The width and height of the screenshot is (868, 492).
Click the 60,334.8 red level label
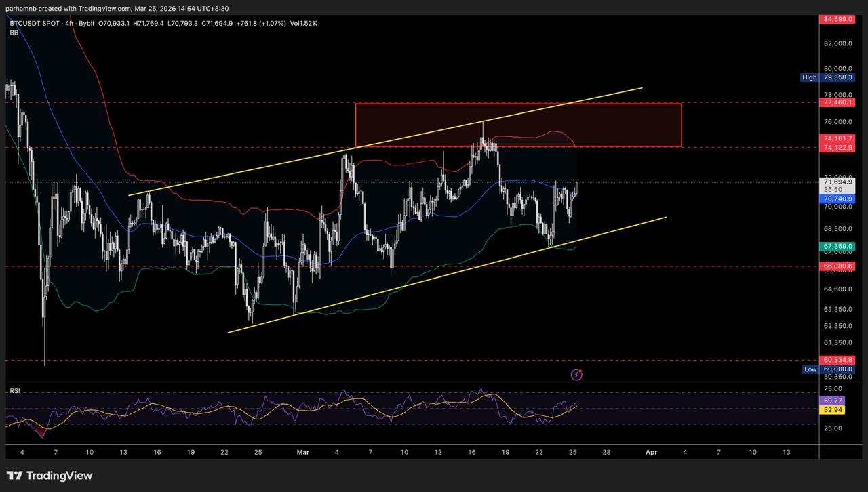(x=837, y=360)
